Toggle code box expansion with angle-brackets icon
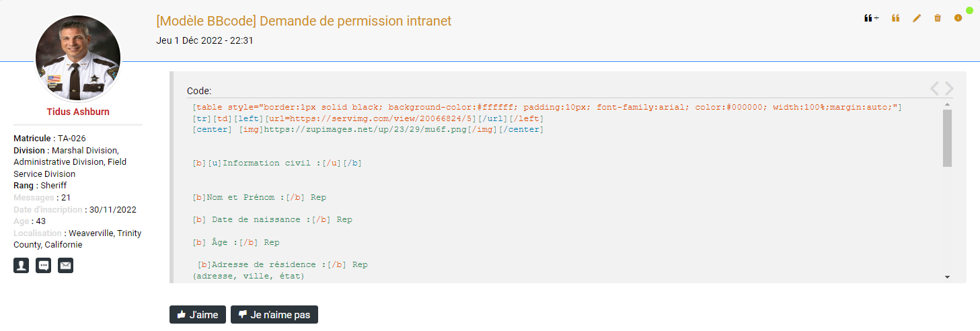The height and width of the screenshot is (331, 980). [942, 88]
